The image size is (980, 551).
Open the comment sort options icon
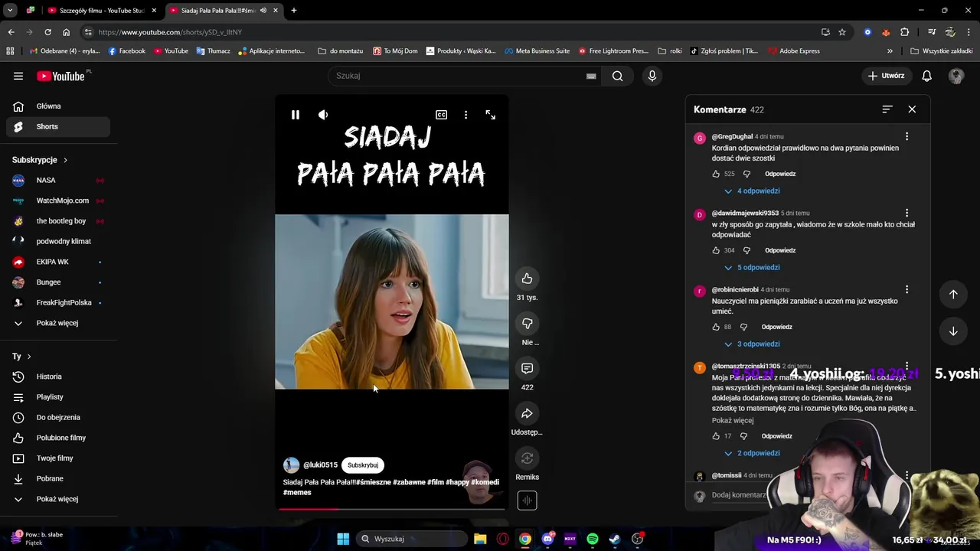[887, 109]
